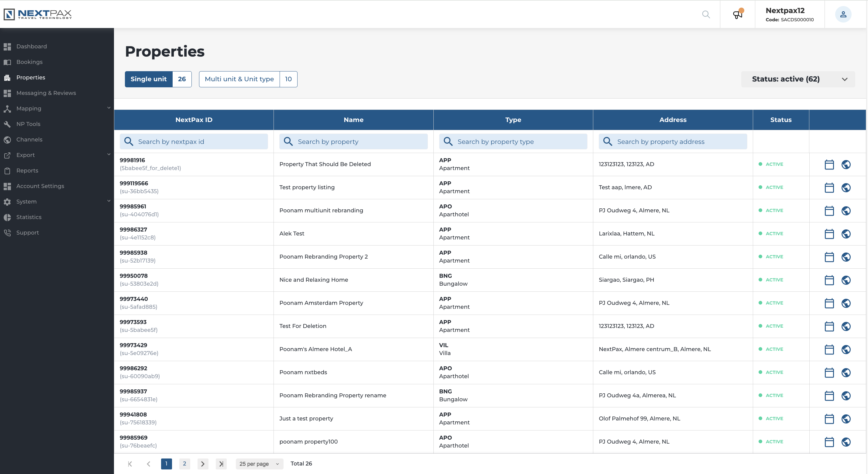Go to Dashboard in sidebar

31,46
